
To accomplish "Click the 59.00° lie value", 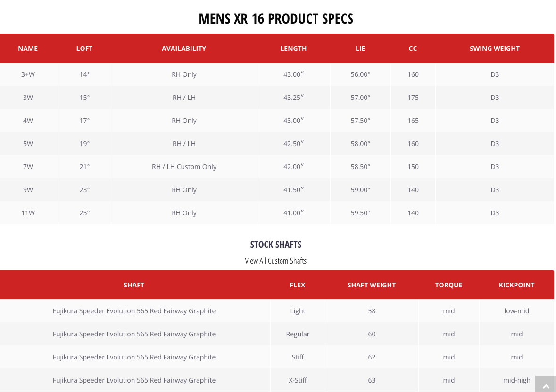I will 360,189.
